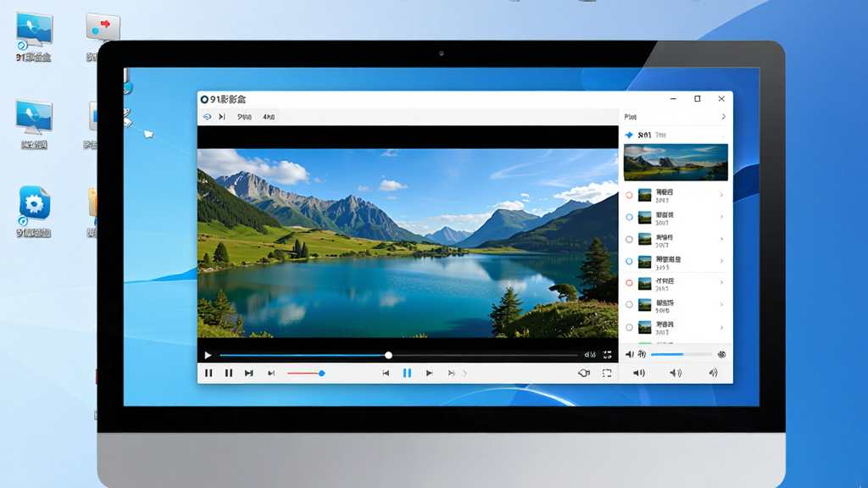The width and height of the screenshot is (868, 488).
Task: Click the blue star icon above the large thumbnail
Action: coord(629,135)
